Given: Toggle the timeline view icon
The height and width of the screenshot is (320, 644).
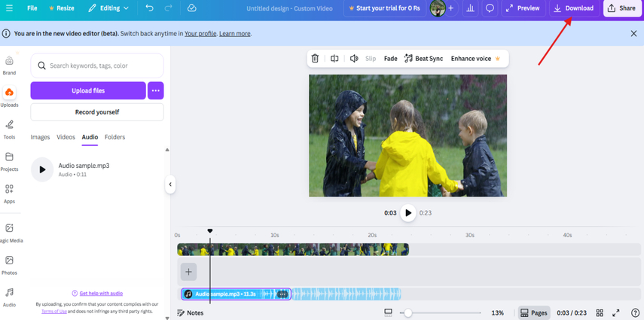Looking at the screenshot, I should click(x=388, y=313).
